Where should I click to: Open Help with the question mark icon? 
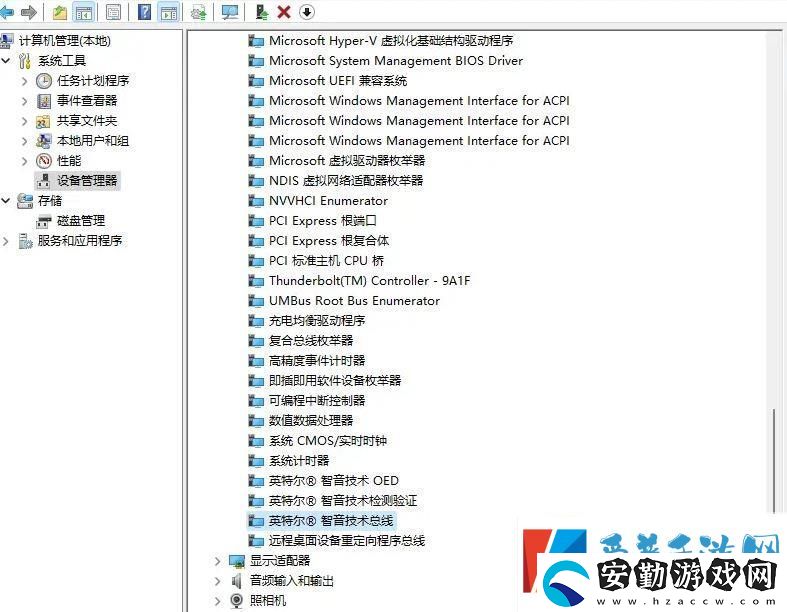[x=144, y=12]
